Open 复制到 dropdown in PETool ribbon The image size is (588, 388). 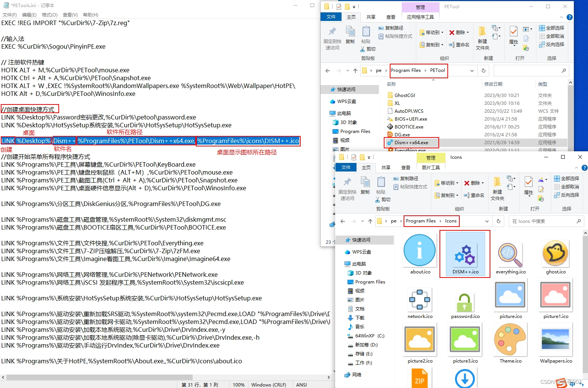pyautogui.click(x=432, y=45)
